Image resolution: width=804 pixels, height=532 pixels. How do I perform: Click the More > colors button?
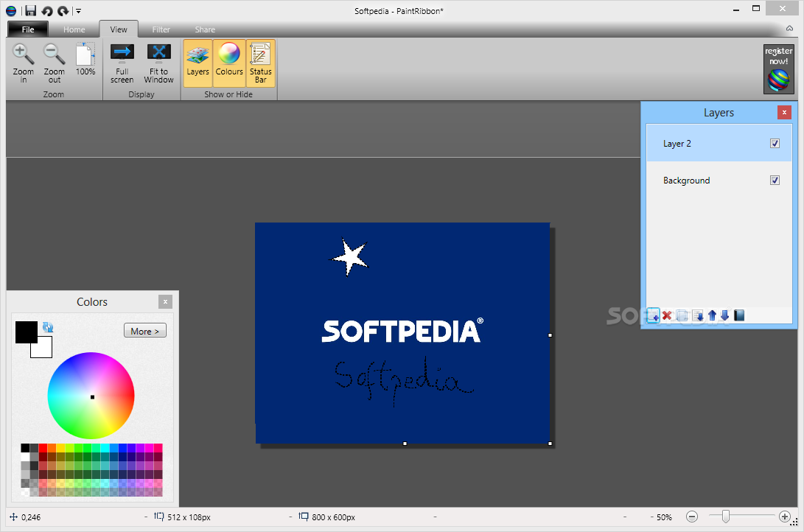click(x=145, y=331)
